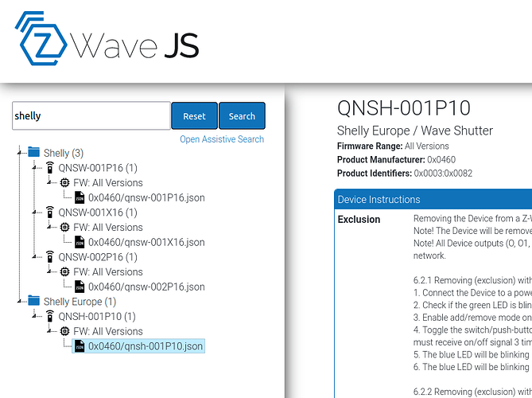
Task: Click the Shelly Europe folder icon
Action: click(x=33, y=301)
